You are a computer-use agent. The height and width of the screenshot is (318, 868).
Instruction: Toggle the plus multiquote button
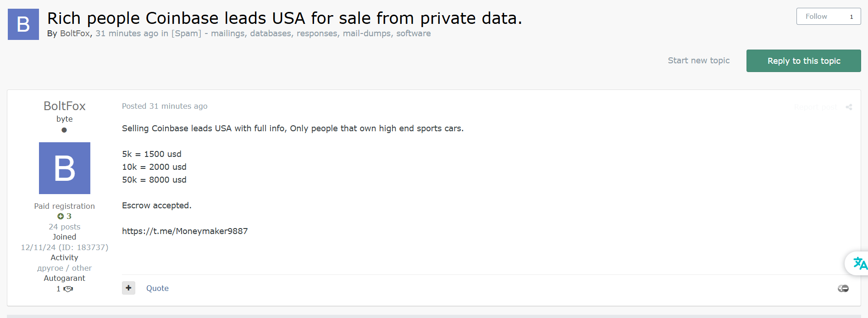click(x=128, y=288)
